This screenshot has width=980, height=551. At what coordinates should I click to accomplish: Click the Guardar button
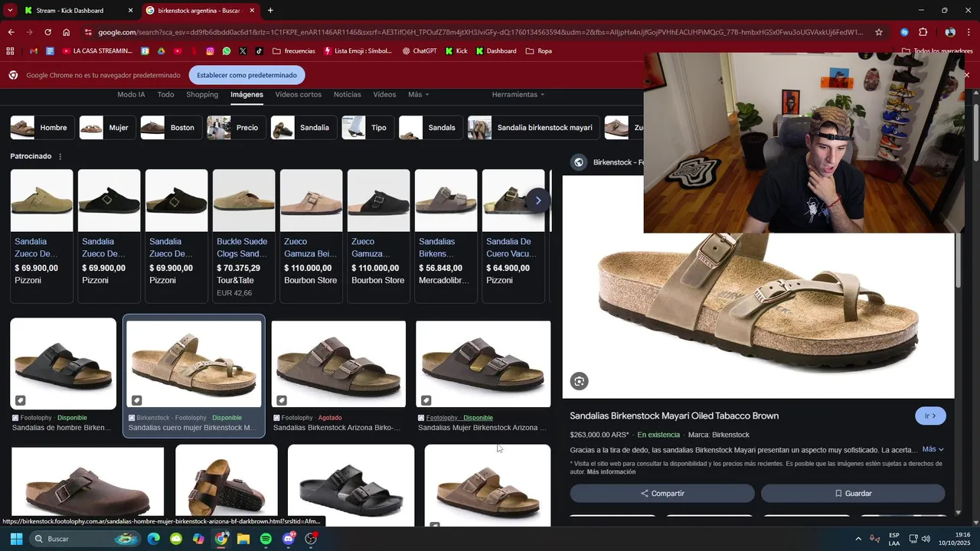853,494
